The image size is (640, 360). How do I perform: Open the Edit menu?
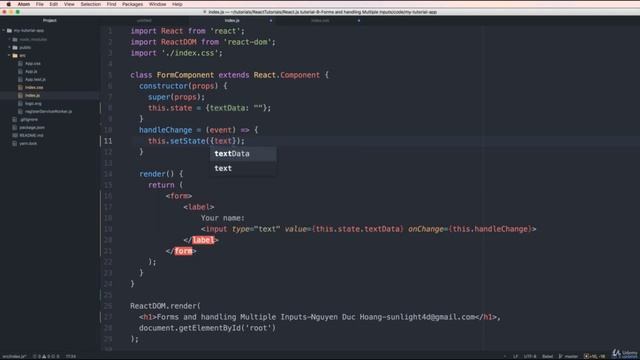pos(53,4)
